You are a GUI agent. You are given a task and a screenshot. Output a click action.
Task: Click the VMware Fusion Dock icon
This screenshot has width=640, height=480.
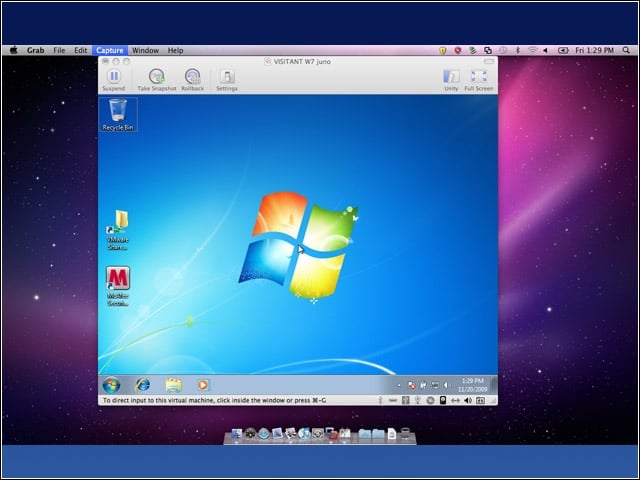pos(331,433)
